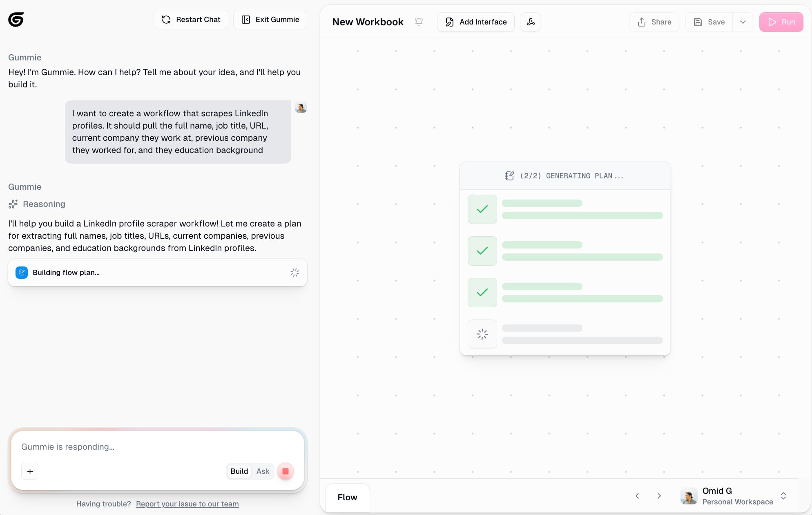Open Omid G's avatar in the bottom corner
Viewport: 812px width, 515px height.
coord(688,496)
